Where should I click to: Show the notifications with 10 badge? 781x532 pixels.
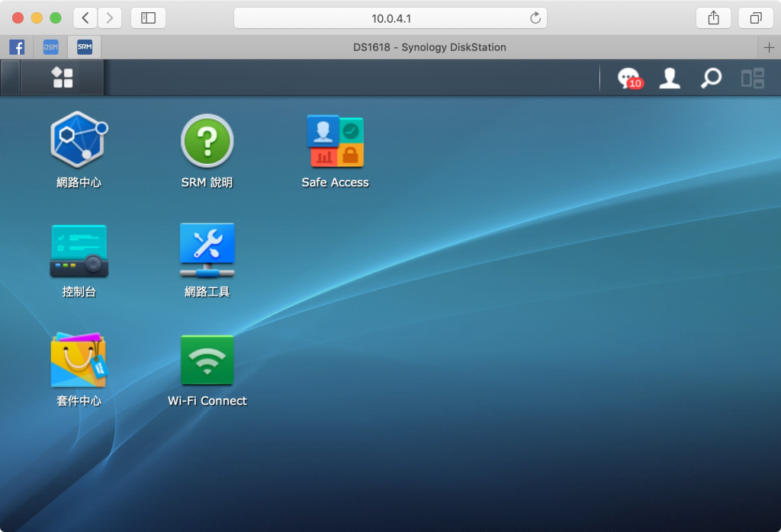pyautogui.click(x=630, y=79)
